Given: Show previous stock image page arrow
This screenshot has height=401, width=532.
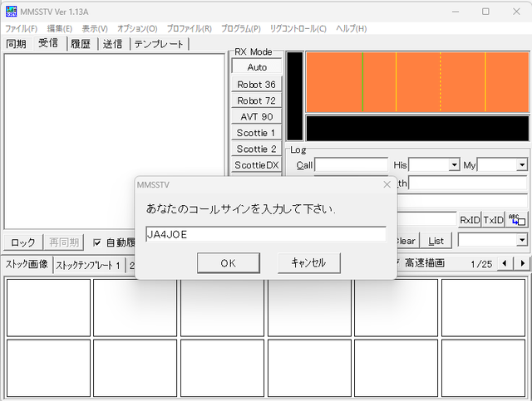Looking at the screenshot, I should [505, 263].
